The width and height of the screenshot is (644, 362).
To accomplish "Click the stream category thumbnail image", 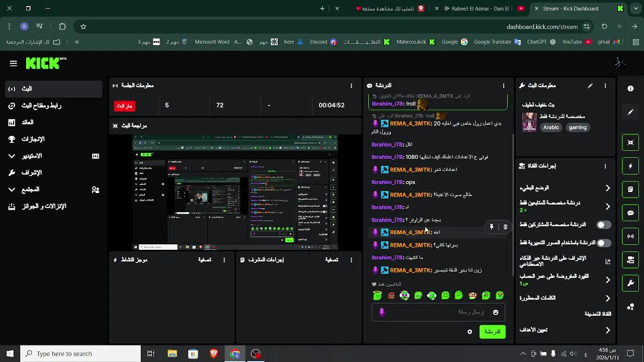I will pyautogui.click(x=529, y=122).
